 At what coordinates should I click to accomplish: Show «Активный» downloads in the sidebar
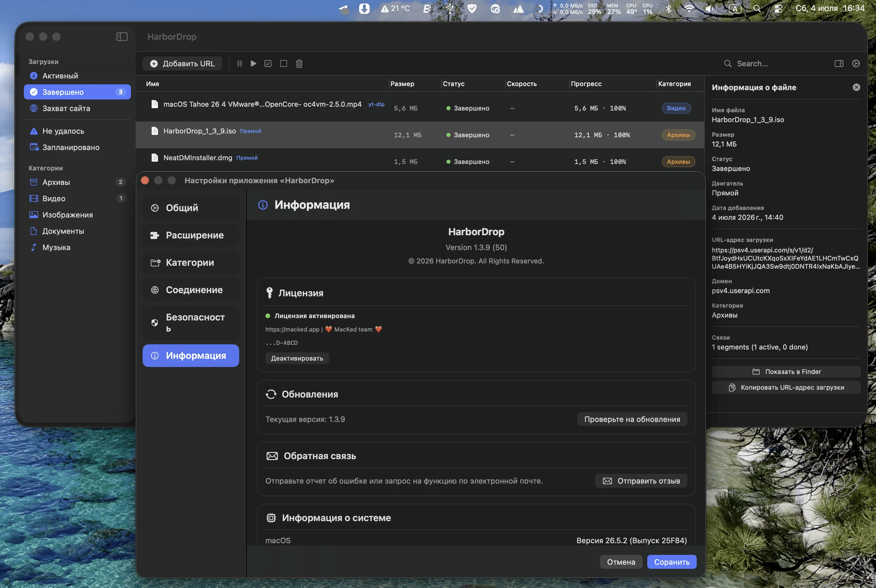(x=77, y=76)
